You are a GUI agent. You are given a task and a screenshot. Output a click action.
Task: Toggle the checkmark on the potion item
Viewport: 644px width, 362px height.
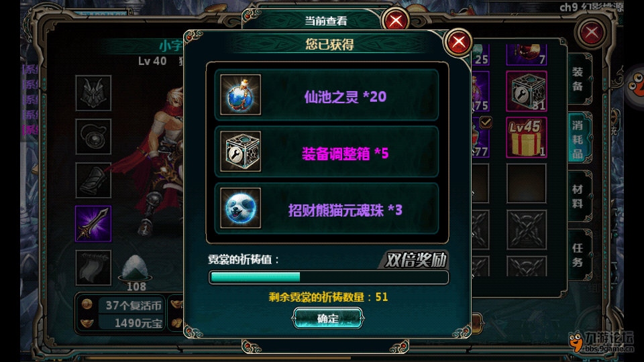point(486,122)
